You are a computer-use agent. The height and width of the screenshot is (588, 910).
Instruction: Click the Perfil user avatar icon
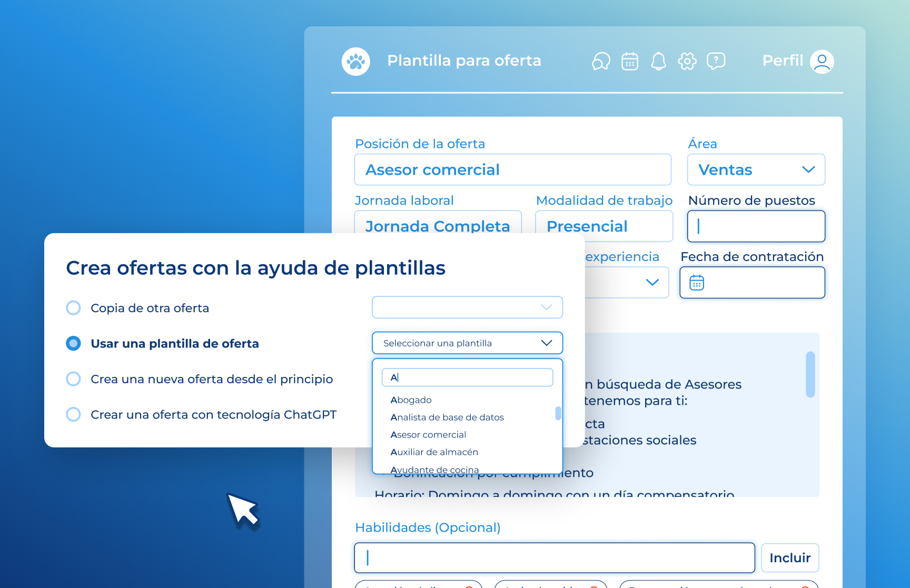pyautogui.click(x=822, y=61)
